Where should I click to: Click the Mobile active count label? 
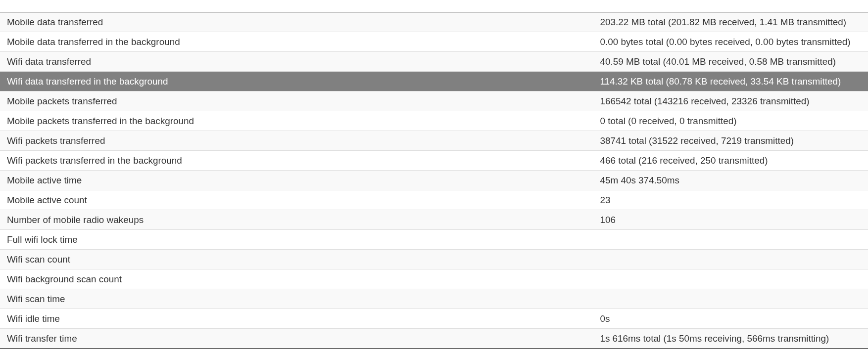[x=47, y=200]
